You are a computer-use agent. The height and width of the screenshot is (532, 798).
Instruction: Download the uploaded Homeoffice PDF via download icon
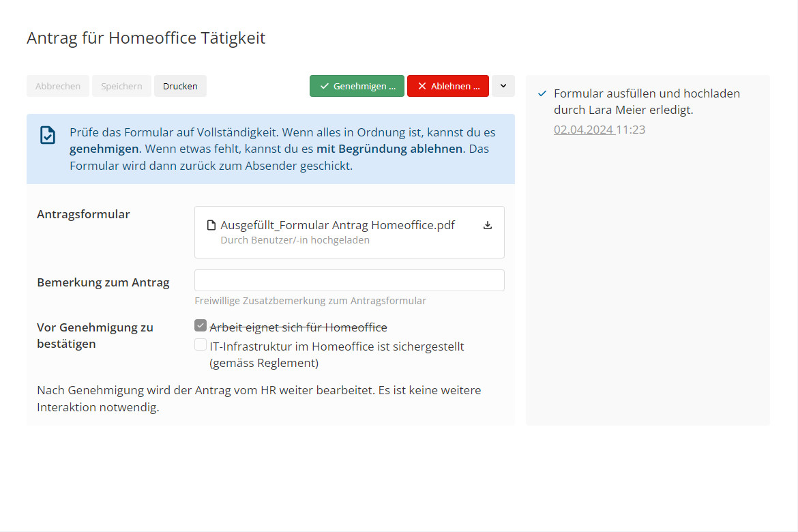coord(488,225)
